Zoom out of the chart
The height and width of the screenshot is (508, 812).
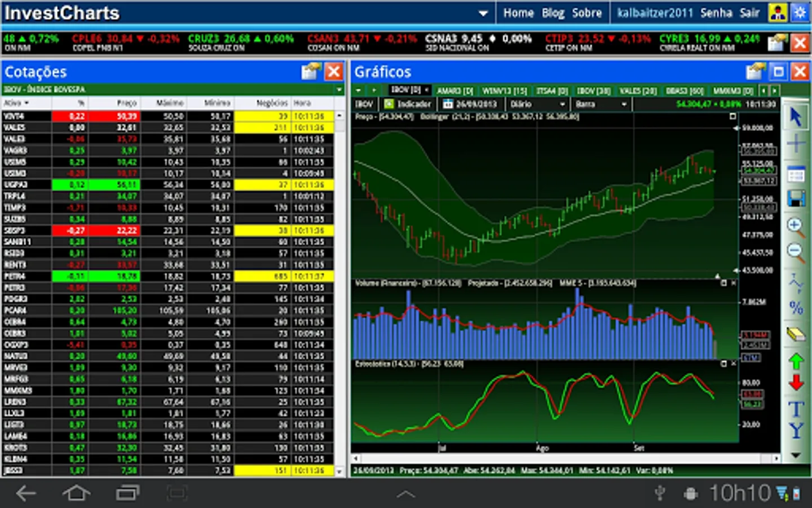coord(796,252)
